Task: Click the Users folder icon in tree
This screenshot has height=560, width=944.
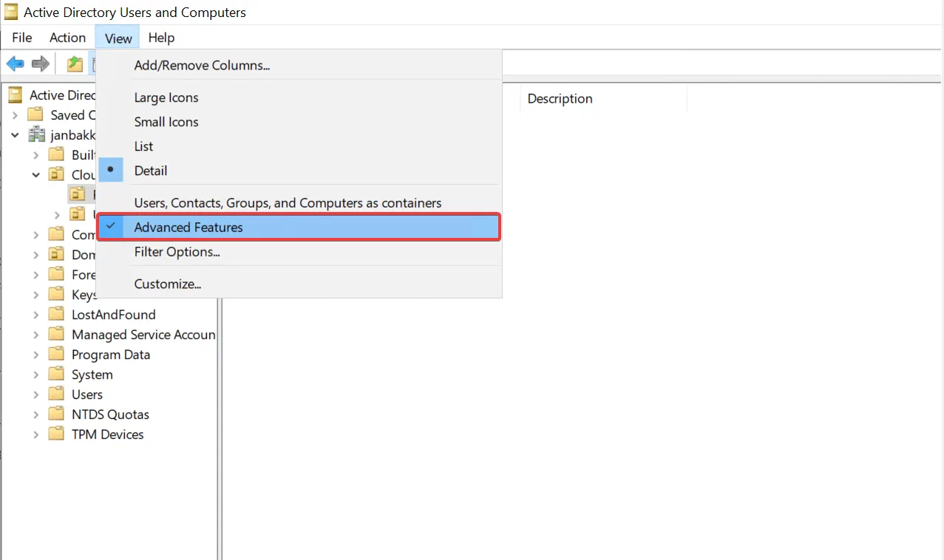Action: point(56,395)
